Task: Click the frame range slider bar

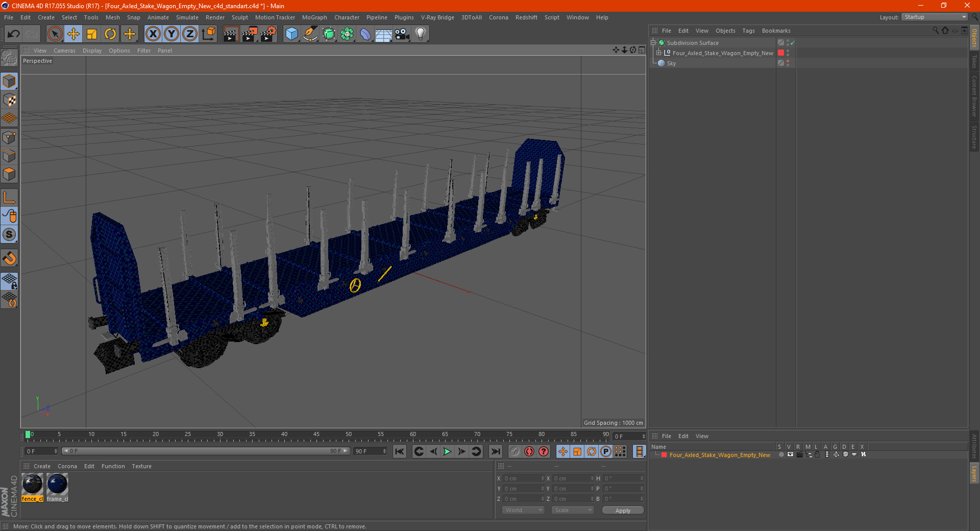Action: 205,451
